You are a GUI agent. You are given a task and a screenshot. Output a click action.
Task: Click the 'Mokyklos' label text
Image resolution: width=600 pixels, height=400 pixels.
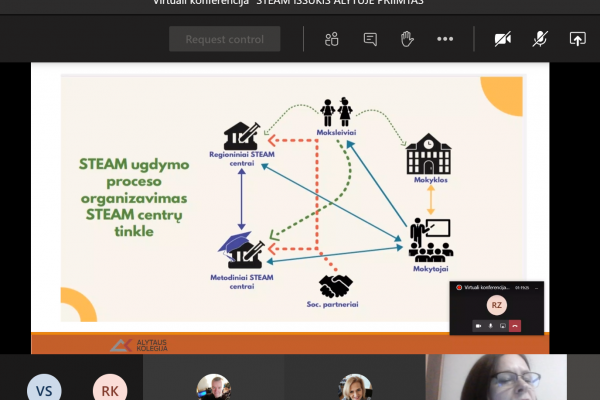[x=430, y=180]
